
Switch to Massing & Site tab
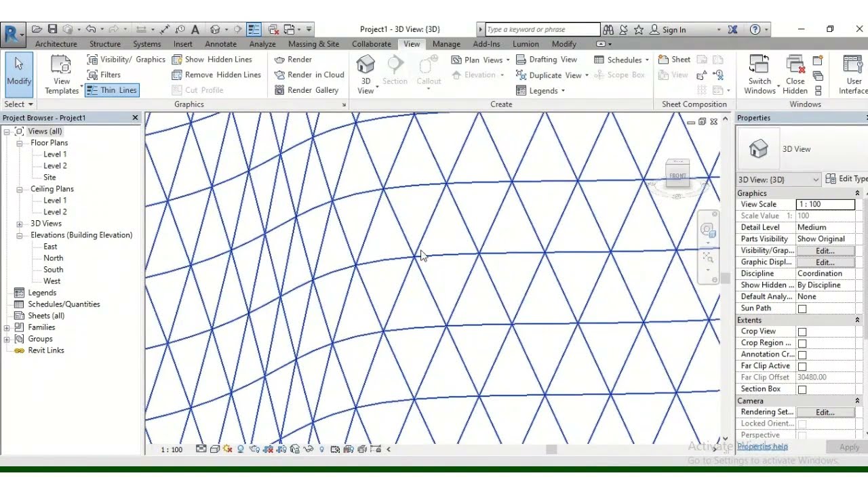click(x=313, y=44)
